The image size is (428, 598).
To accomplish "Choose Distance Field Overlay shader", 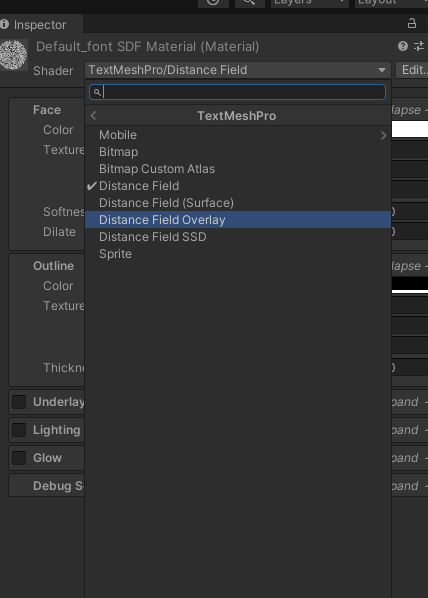I will (x=238, y=220).
